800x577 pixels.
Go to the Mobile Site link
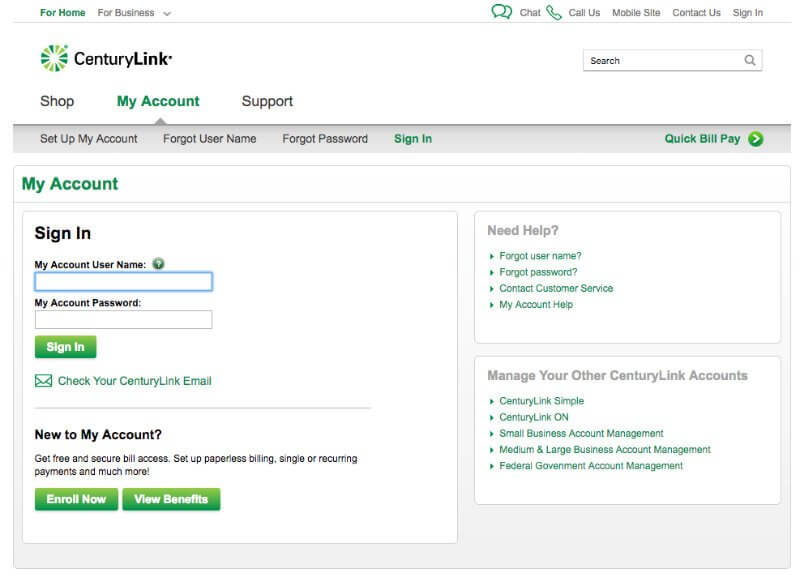[x=636, y=13]
